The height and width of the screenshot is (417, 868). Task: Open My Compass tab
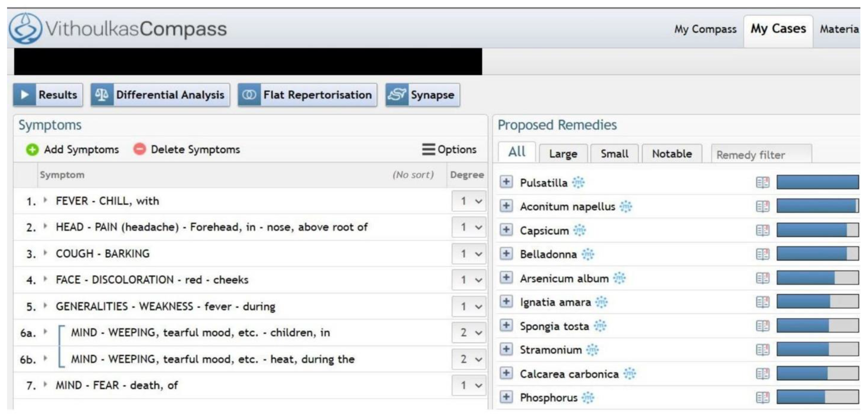[705, 29]
